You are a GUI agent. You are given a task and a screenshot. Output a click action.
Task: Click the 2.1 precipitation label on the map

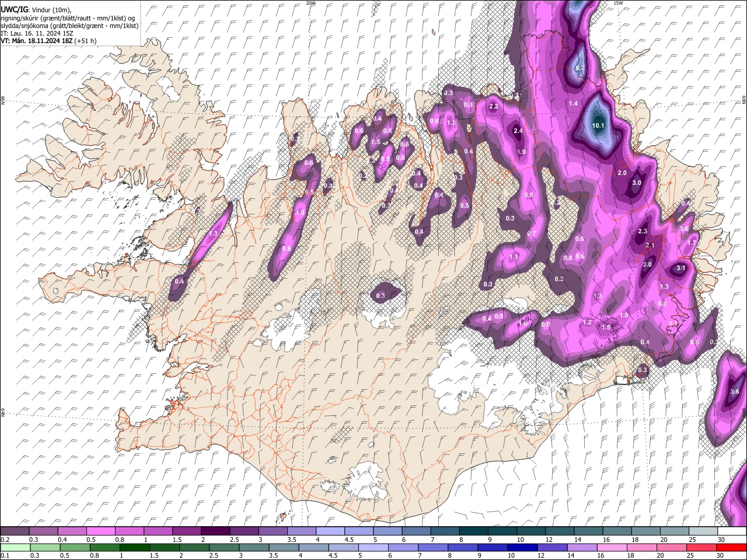650,246
